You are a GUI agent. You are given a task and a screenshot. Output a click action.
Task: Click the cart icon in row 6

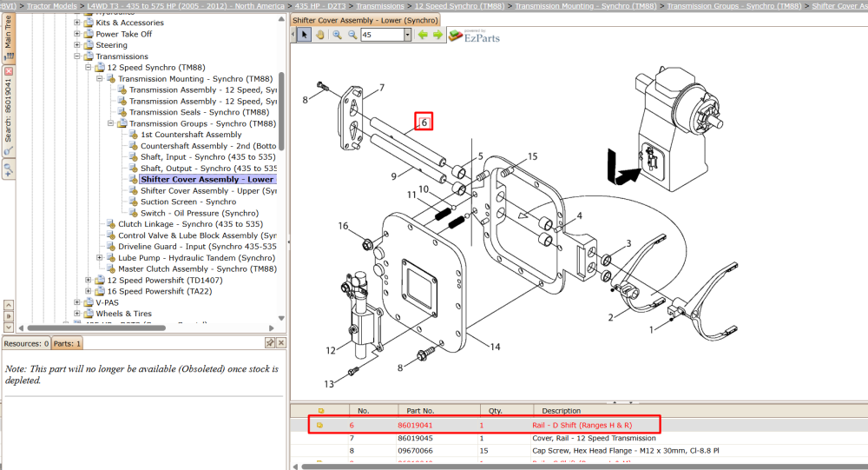point(319,426)
